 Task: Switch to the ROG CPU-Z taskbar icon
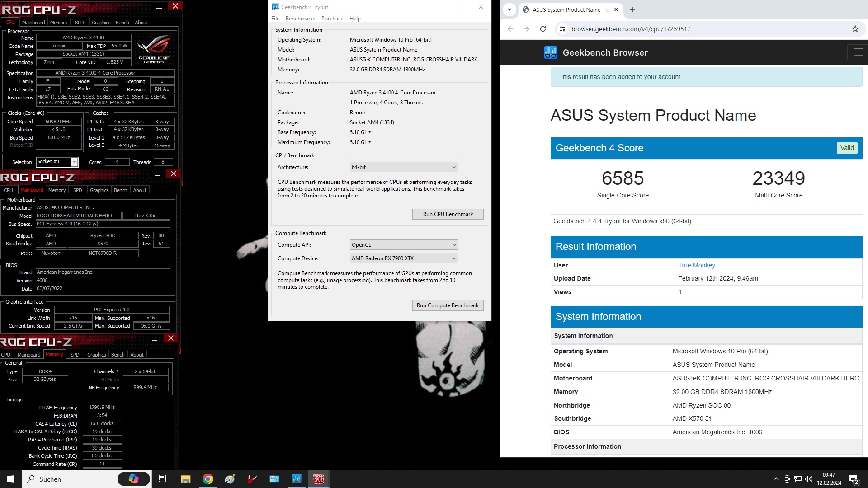318,479
